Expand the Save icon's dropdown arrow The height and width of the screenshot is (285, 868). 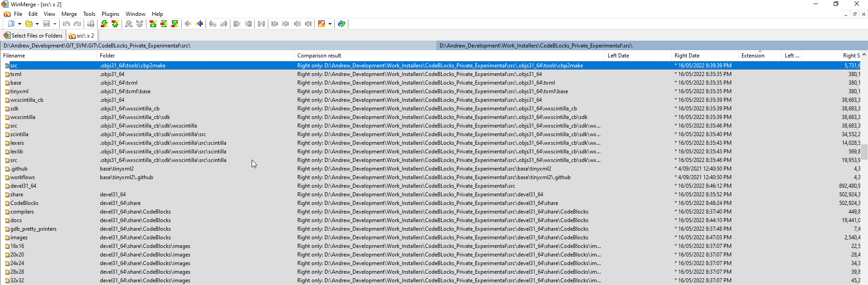point(55,24)
